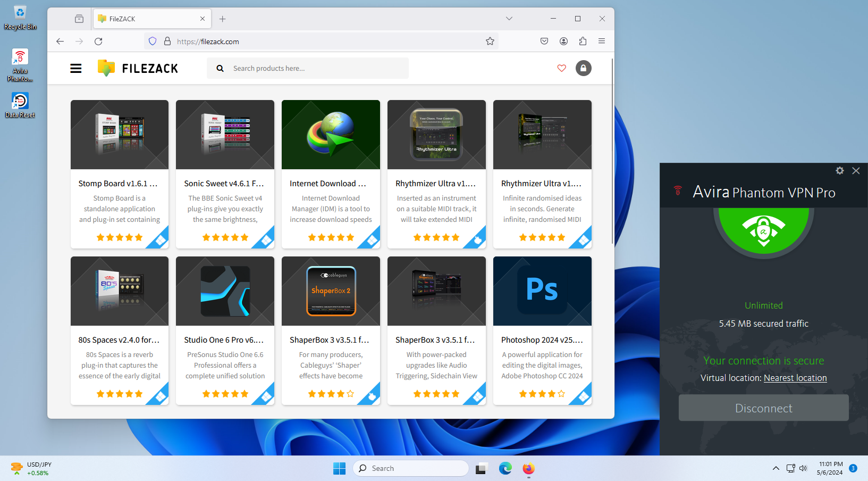Image resolution: width=868 pixels, height=481 pixels.
Task: Open the Avira Phantom VPN settings gear
Action: coord(839,171)
